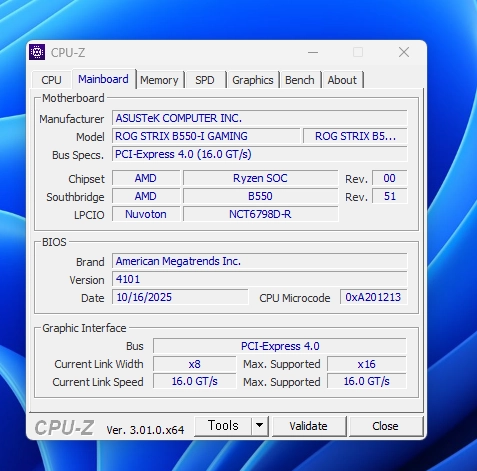
Task: Switch to the CPU tab
Action: [x=51, y=80]
